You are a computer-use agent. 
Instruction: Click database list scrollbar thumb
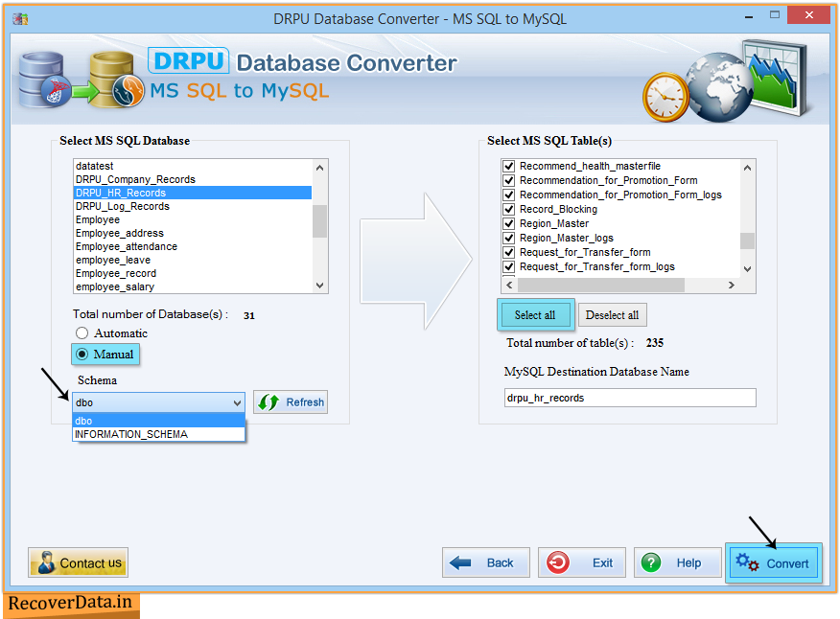click(x=320, y=220)
